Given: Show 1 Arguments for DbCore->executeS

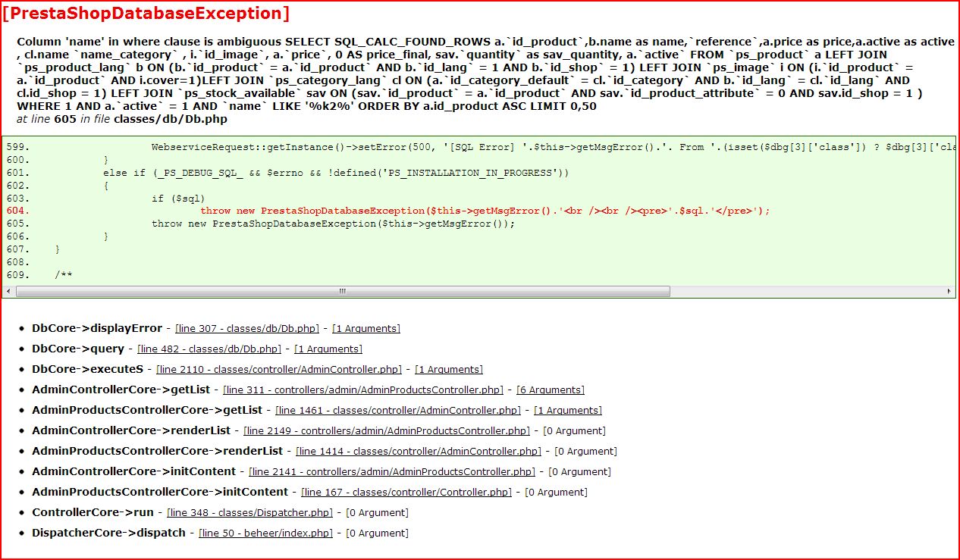Looking at the screenshot, I should click(449, 370).
